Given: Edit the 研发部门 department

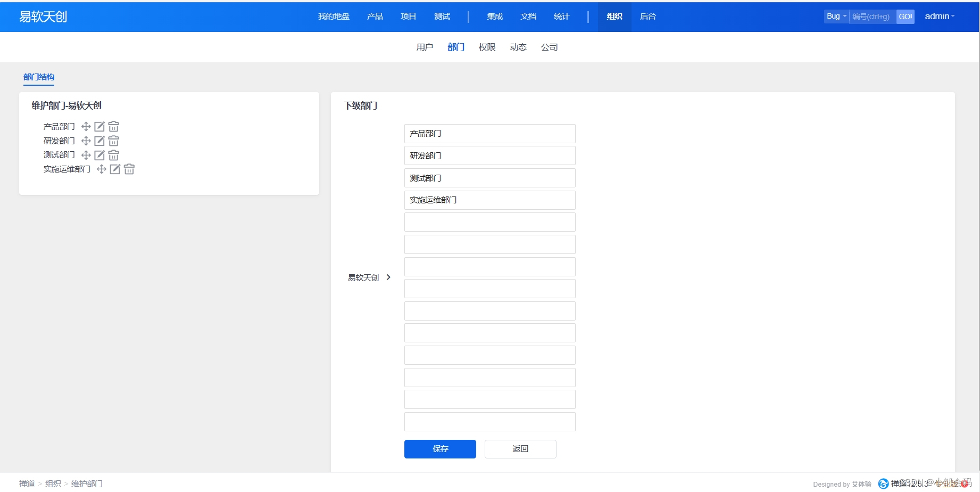Looking at the screenshot, I should pos(99,141).
